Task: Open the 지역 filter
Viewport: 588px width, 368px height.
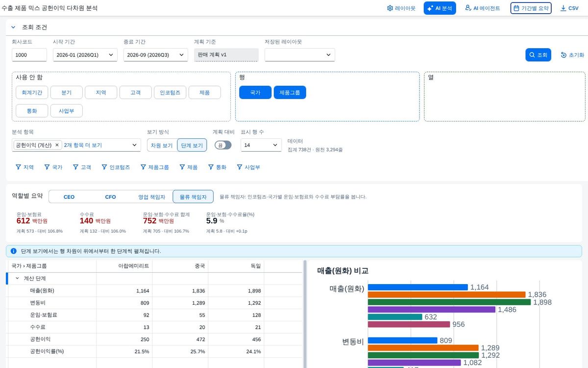Action: [x=25, y=167]
